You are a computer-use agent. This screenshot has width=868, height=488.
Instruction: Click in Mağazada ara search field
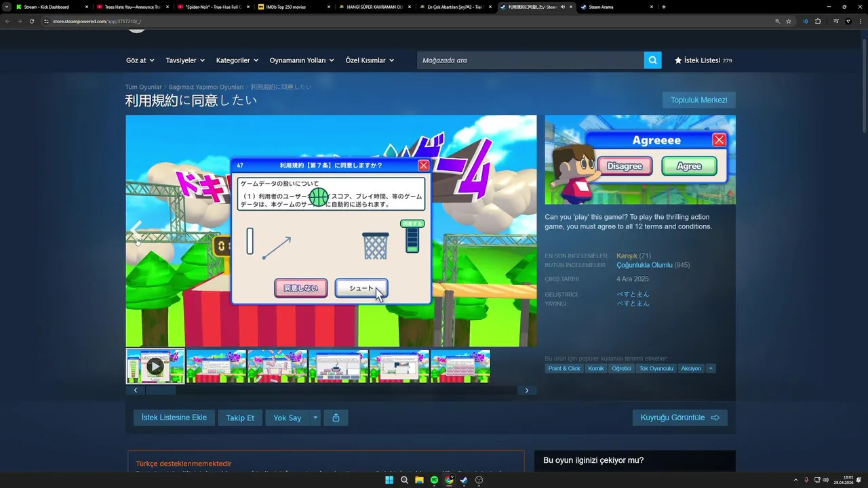click(x=530, y=60)
